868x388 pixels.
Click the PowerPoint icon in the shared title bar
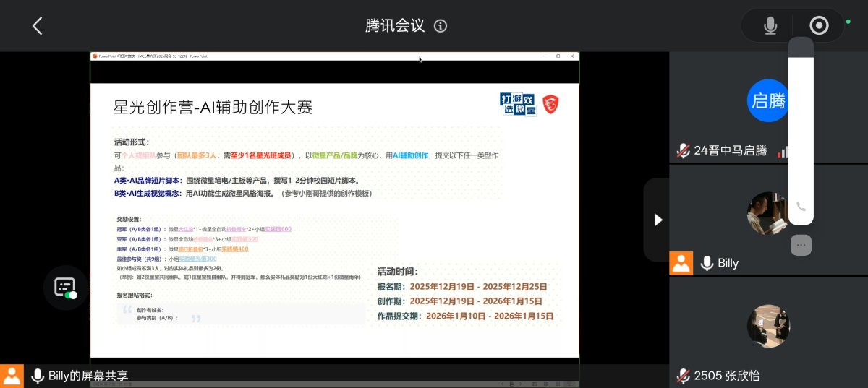94,56
